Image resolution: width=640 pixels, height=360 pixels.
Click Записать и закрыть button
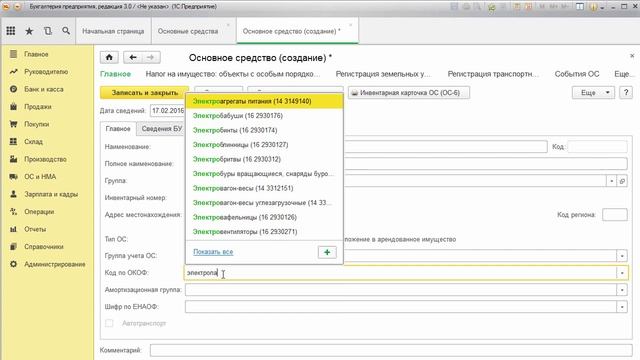[144, 93]
